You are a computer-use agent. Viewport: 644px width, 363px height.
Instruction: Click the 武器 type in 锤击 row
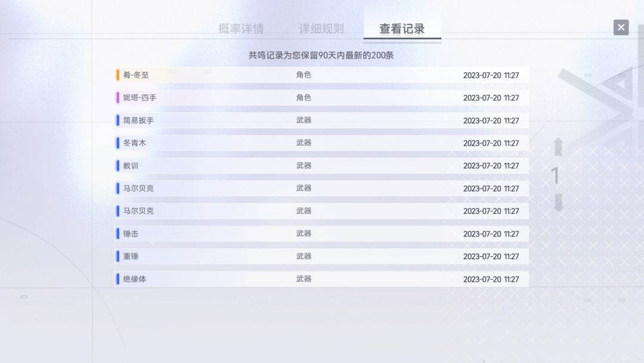click(304, 233)
